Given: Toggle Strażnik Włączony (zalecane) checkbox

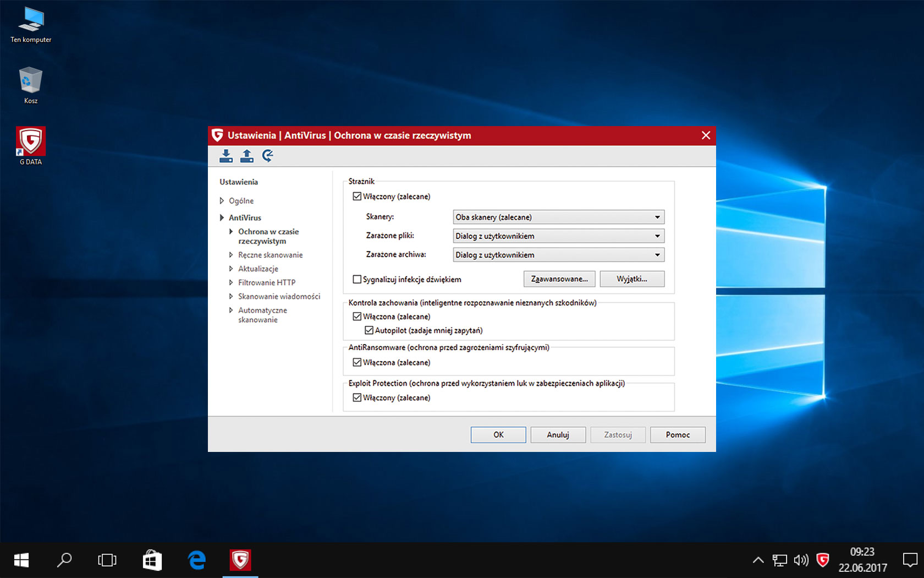Looking at the screenshot, I should click(357, 197).
